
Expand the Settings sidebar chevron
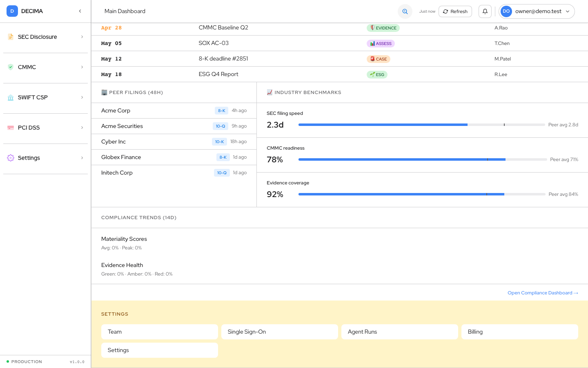coord(82,158)
